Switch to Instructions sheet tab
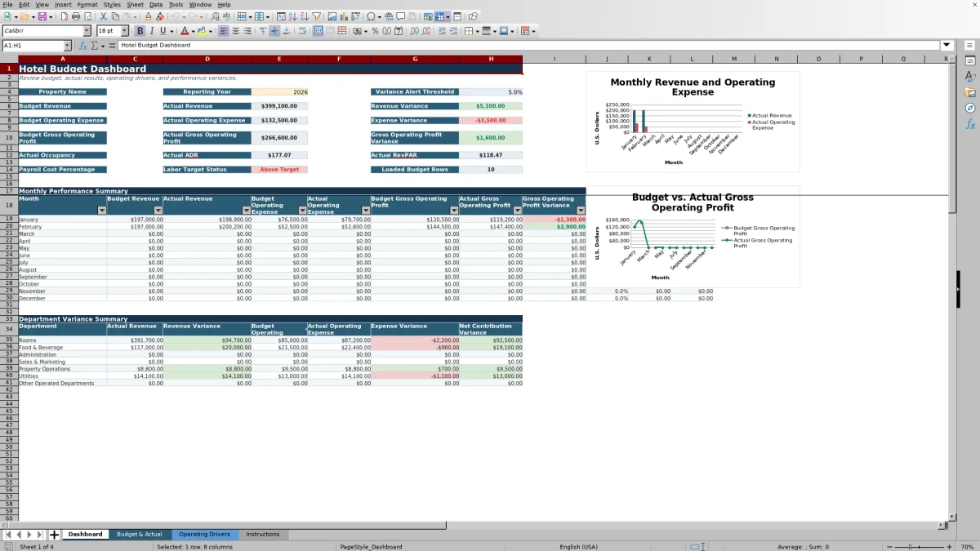 point(262,535)
